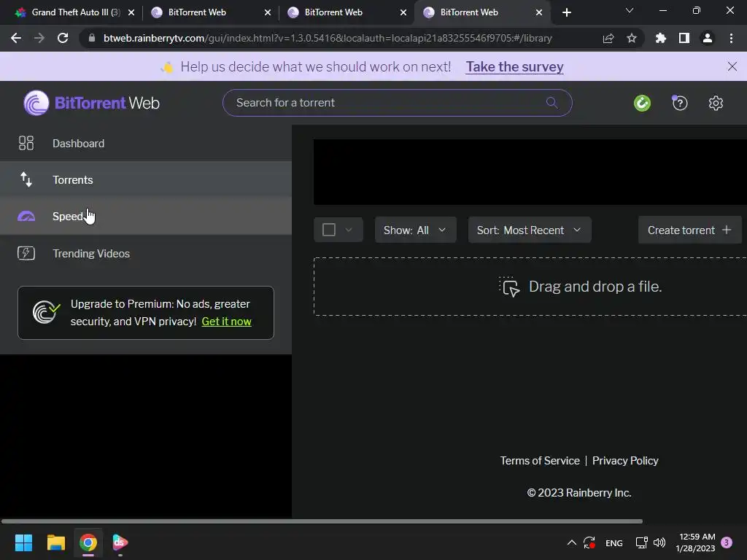Open the Torrents sidebar section
The image size is (747, 560).
(x=146, y=179)
